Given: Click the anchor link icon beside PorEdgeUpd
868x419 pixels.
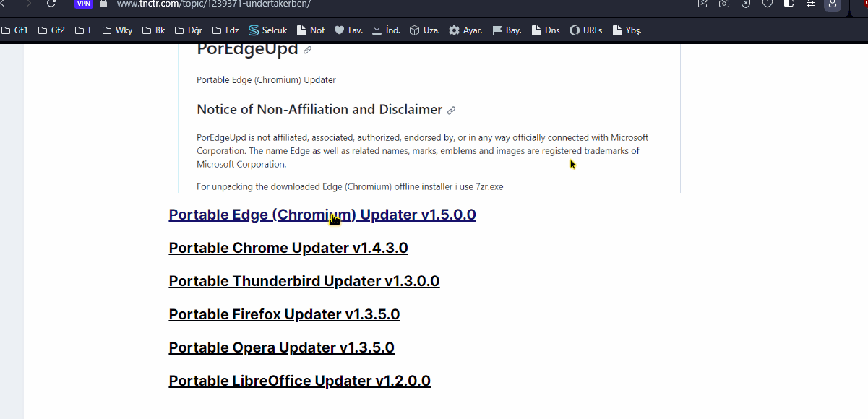Looking at the screenshot, I should [x=307, y=50].
